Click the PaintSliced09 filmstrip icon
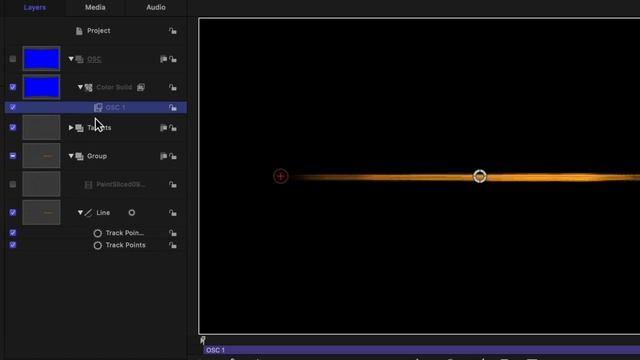640x360 pixels. [88, 185]
